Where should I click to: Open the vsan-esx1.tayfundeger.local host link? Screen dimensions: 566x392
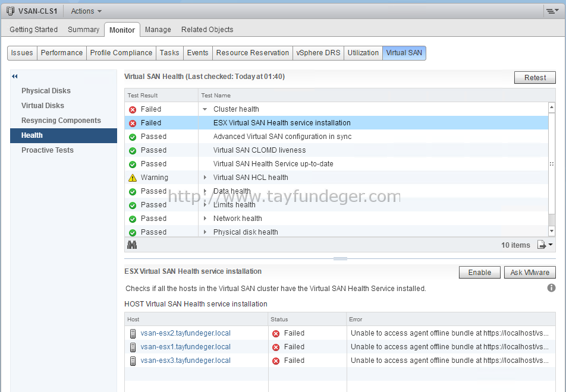pos(185,346)
